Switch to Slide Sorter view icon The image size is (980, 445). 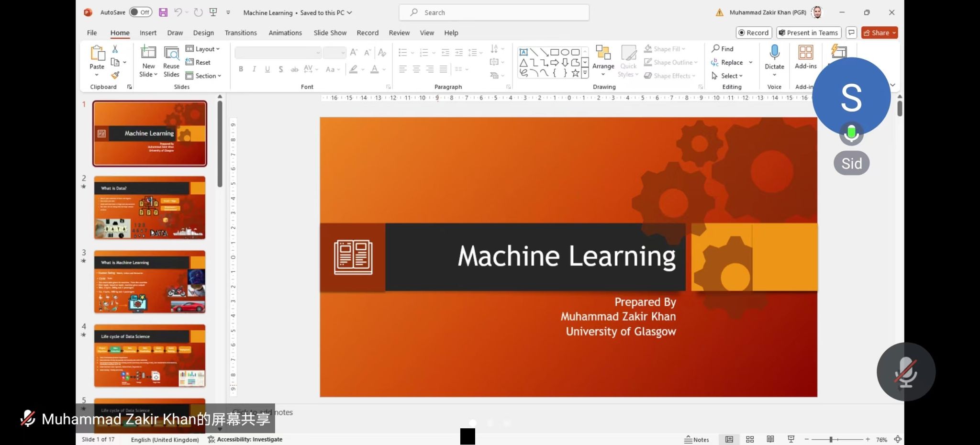click(750, 439)
